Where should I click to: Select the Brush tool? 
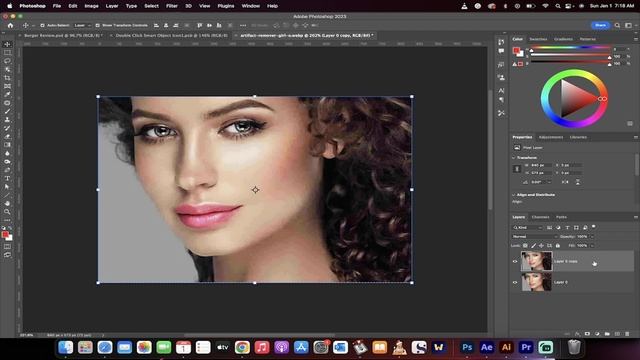pyautogui.click(x=7, y=111)
